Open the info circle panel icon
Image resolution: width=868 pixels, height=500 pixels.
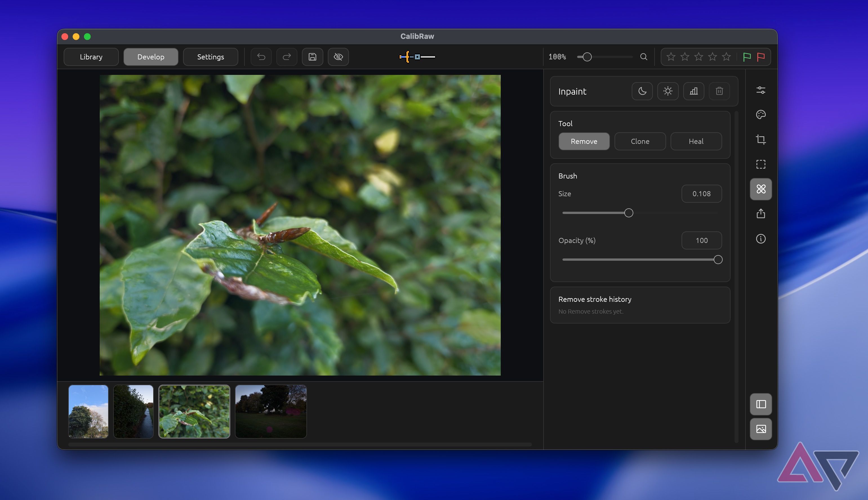tap(760, 239)
